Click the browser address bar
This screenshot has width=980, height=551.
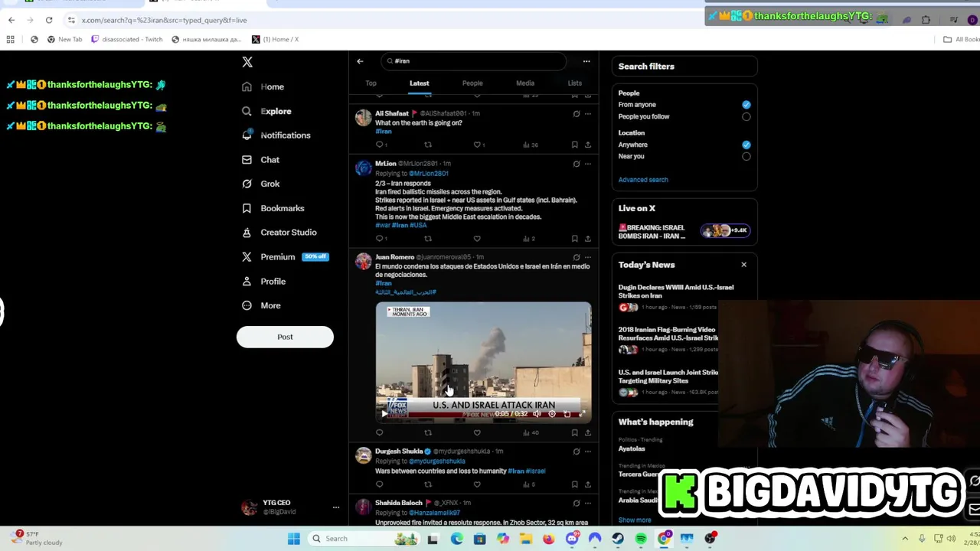click(x=383, y=20)
